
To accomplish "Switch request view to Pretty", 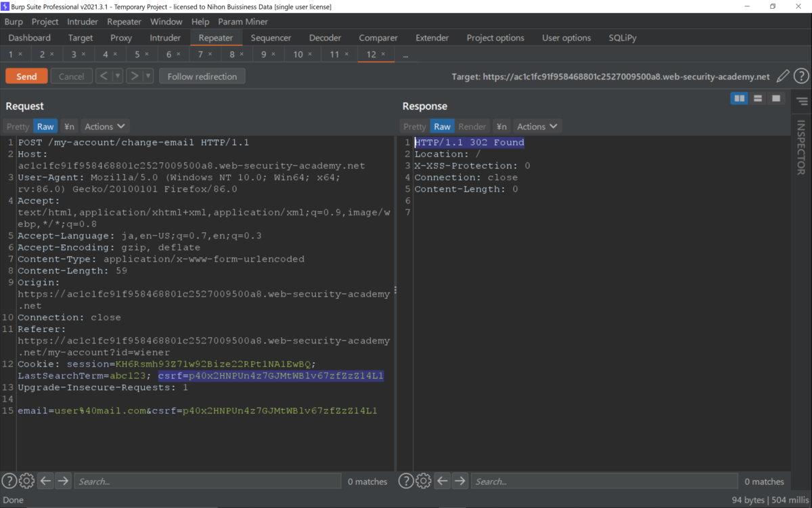I will point(18,127).
